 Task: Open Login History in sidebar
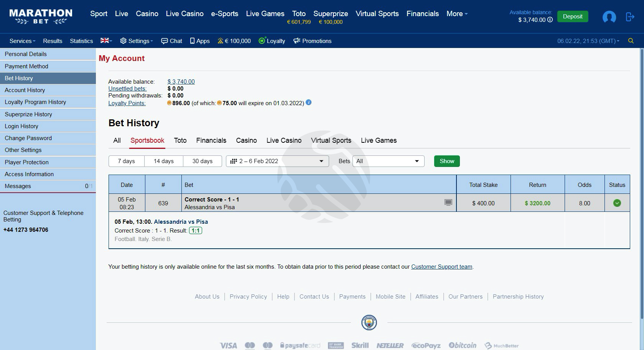tap(48, 126)
